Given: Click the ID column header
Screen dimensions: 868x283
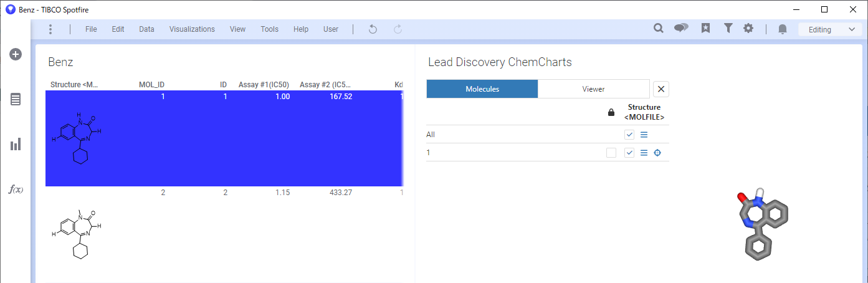Looking at the screenshot, I should tap(223, 84).
